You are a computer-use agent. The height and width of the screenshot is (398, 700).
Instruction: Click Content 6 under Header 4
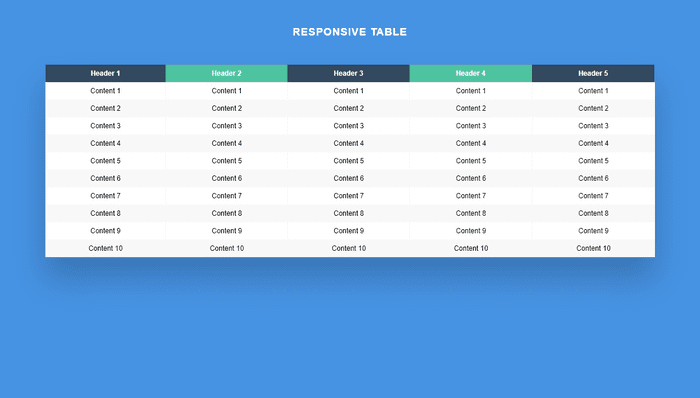(x=471, y=178)
